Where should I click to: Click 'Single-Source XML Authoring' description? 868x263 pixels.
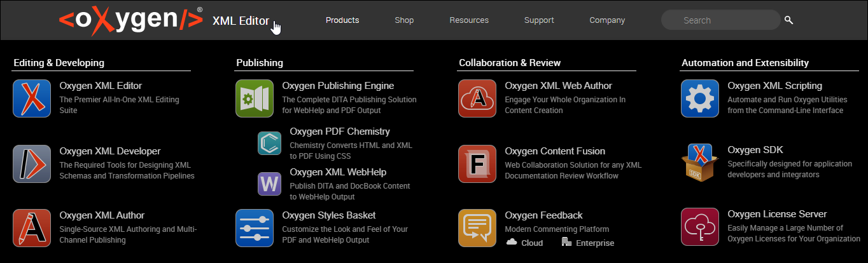[x=128, y=234]
